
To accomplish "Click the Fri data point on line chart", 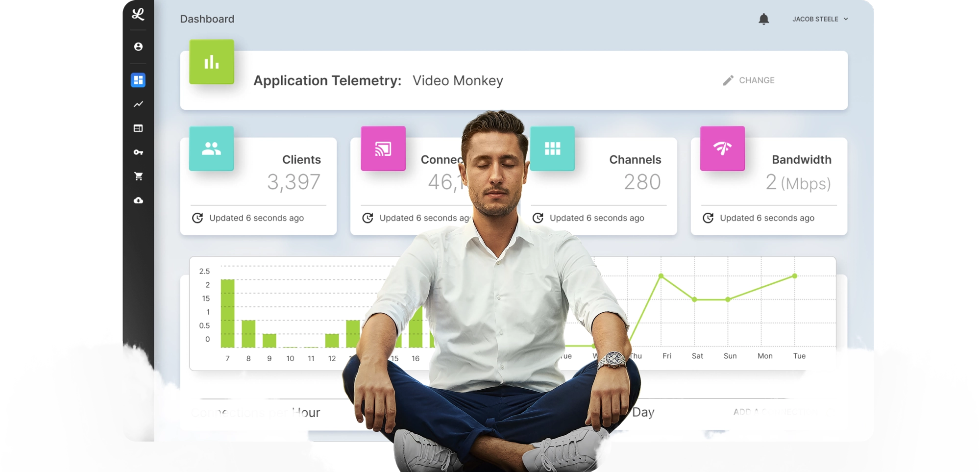I will pyautogui.click(x=661, y=276).
